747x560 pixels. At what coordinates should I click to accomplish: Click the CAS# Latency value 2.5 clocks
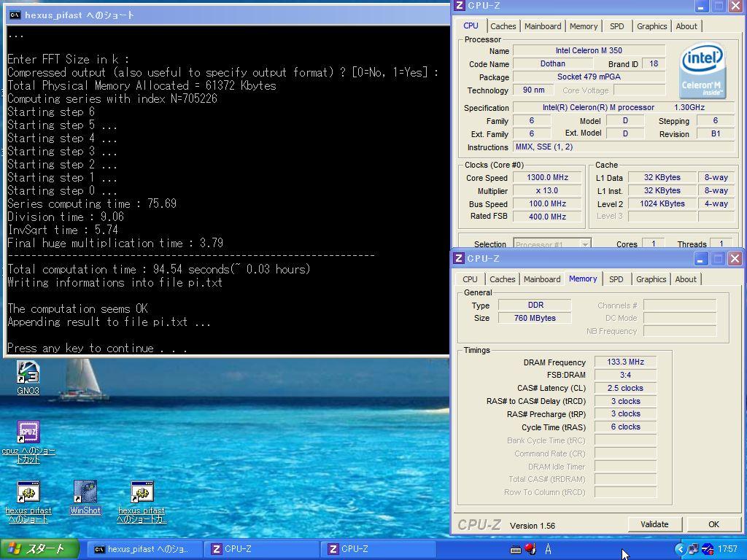coord(625,388)
